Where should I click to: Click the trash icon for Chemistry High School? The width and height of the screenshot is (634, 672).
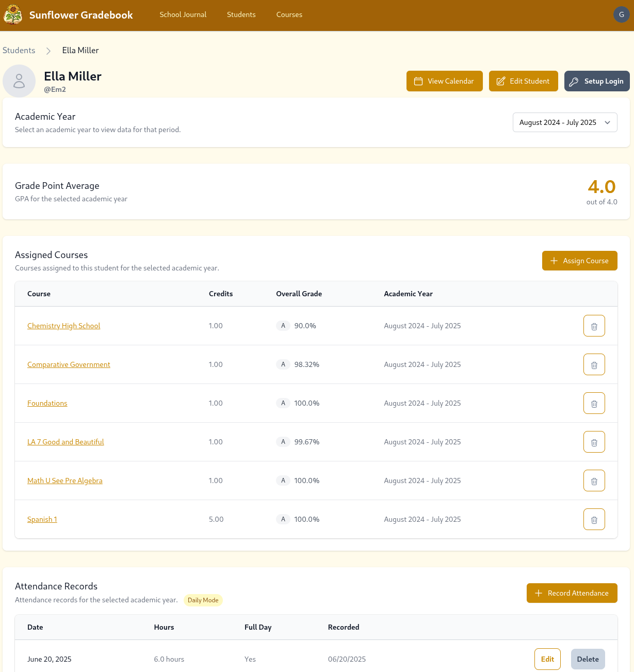point(594,326)
